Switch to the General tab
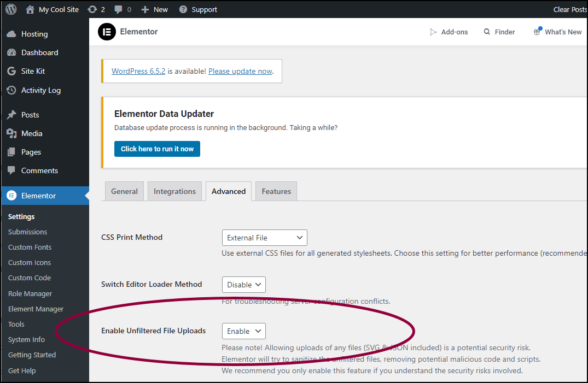 tap(124, 191)
